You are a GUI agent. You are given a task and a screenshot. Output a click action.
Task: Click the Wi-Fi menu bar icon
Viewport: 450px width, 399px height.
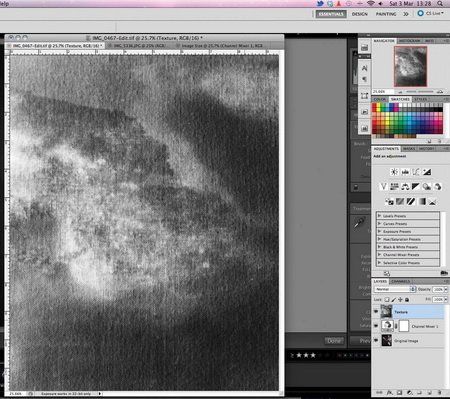(x=371, y=4)
